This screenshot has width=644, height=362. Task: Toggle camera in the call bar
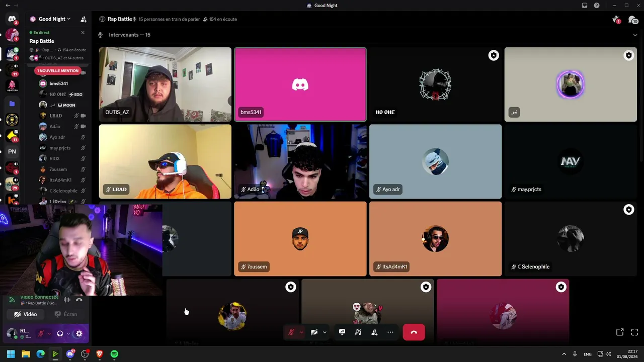314,332
